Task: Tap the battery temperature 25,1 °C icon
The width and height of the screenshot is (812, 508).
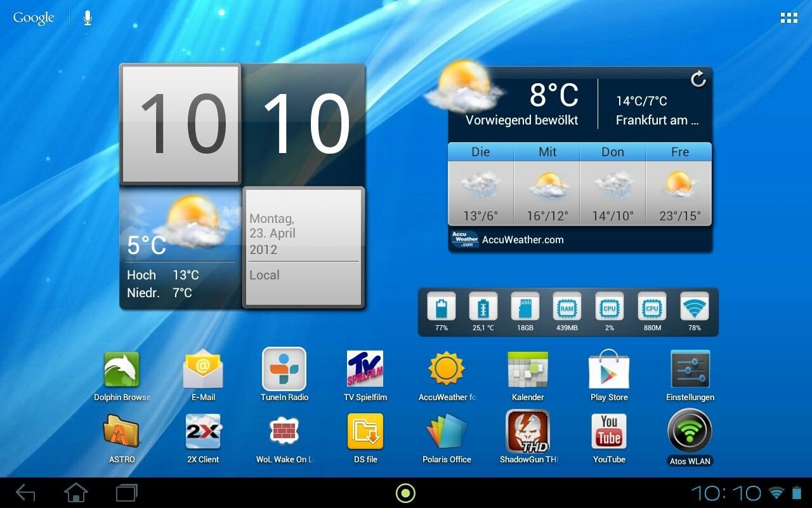Action: click(483, 307)
